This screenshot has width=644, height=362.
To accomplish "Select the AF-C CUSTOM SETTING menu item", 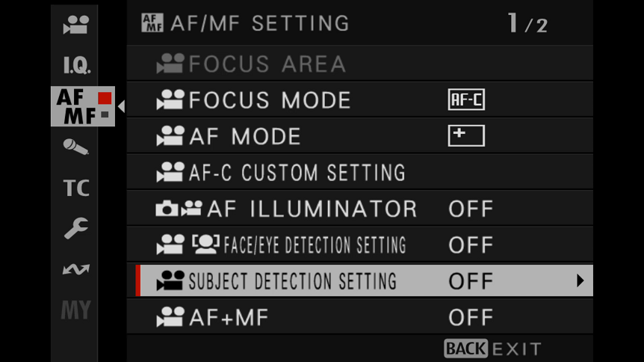I will point(360,172).
